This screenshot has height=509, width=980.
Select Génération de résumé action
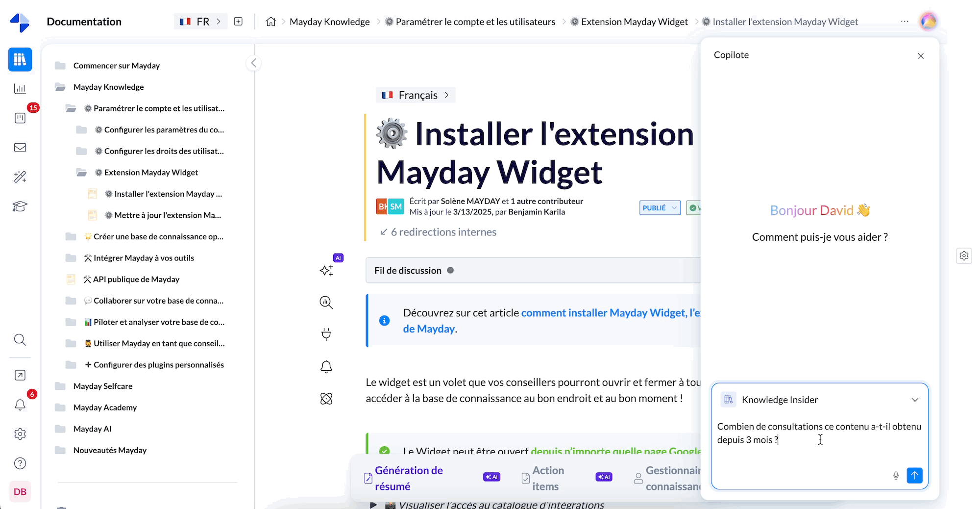408,478
